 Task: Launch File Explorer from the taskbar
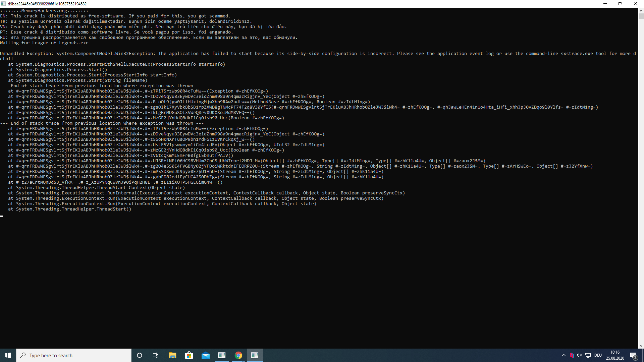coord(172,355)
